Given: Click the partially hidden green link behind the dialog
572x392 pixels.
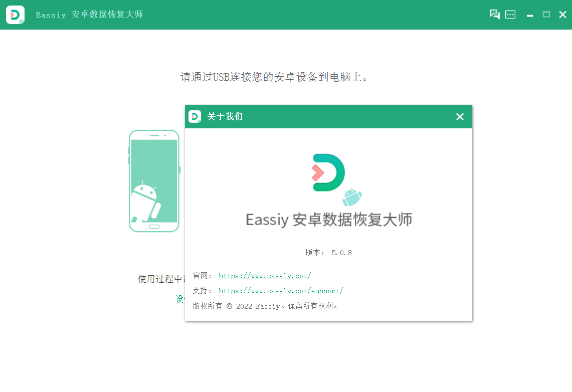Looking at the screenshot, I should click(180, 299).
